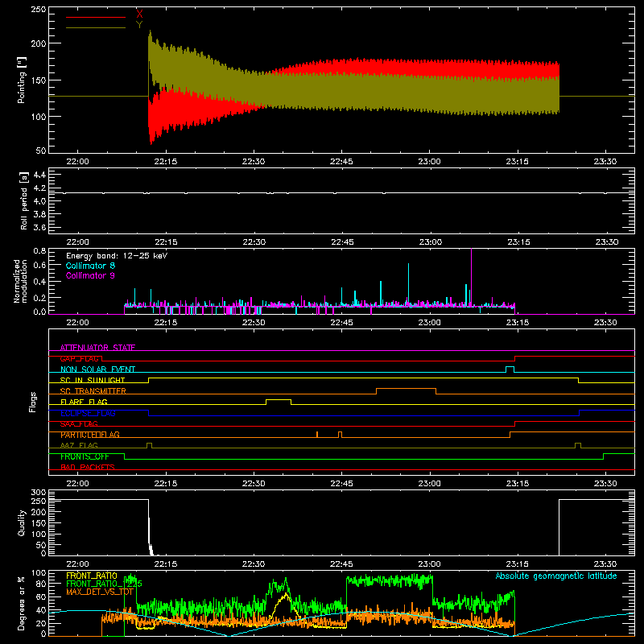The width and height of the screenshot is (644, 644).
Task: Click 'Absolute geomagnetic latitude' label
Action: 556,576
